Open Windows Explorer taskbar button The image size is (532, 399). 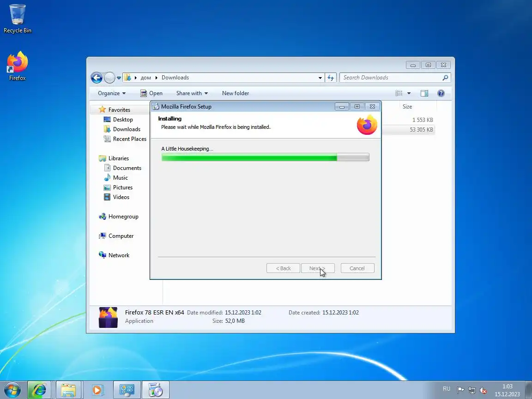click(68, 390)
